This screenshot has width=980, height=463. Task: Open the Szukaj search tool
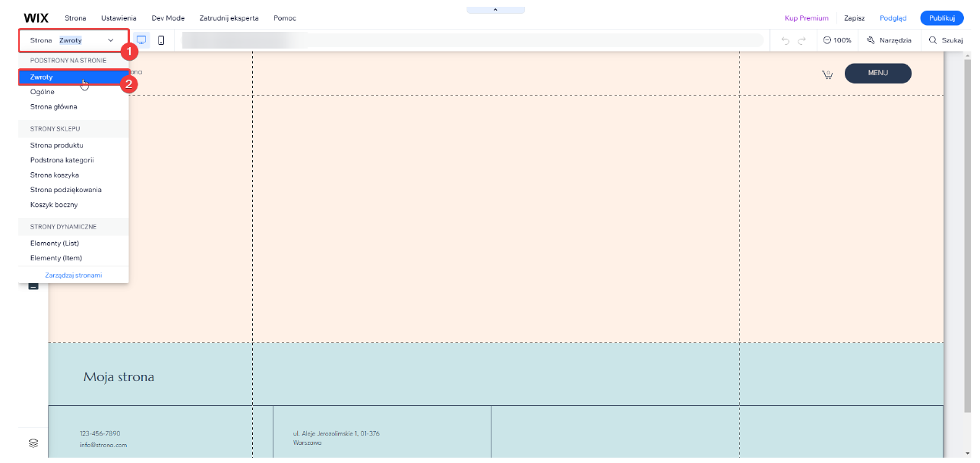[x=946, y=40]
